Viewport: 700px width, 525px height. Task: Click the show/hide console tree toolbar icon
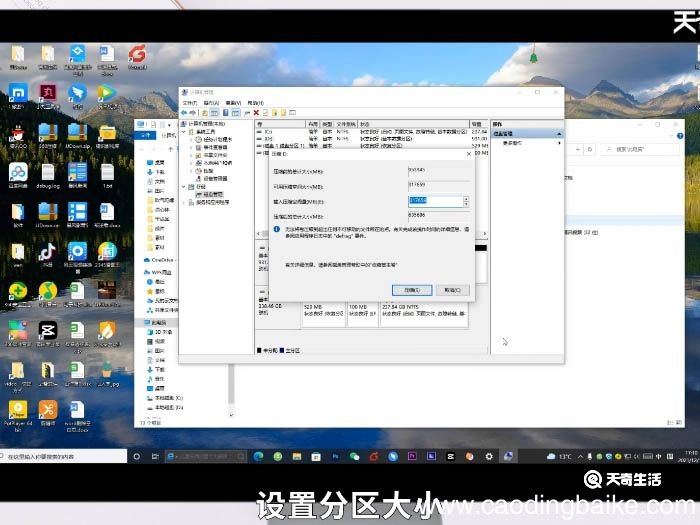214,113
